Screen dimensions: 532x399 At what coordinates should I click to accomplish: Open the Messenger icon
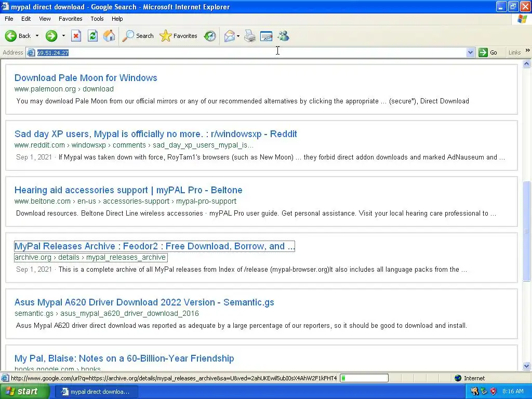pyautogui.click(x=283, y=36)
